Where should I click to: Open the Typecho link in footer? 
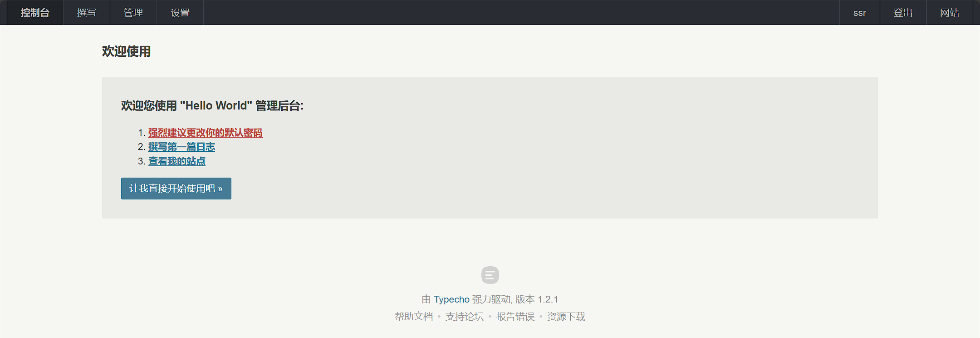click(451, 299)
